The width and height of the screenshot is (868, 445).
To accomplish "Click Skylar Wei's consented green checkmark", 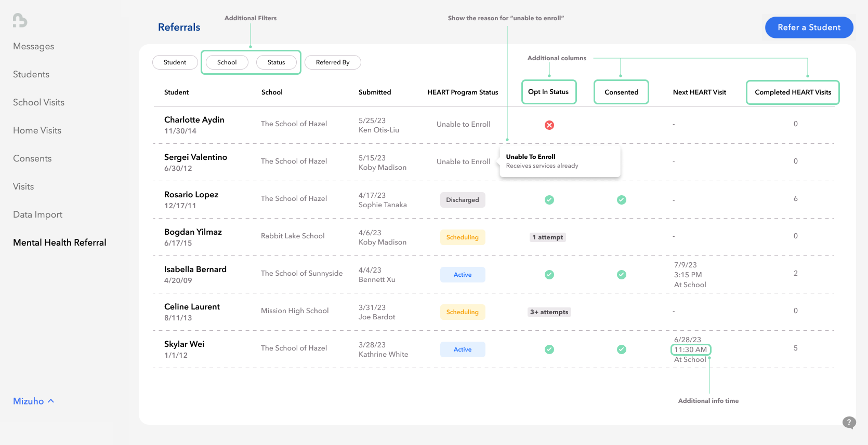I will [x=621, y=349].
